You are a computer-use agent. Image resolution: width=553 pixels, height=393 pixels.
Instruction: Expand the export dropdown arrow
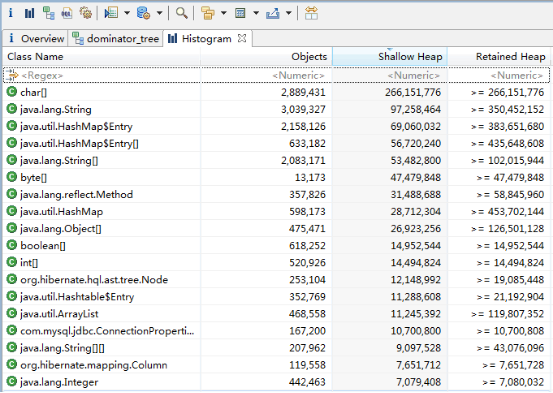pyautogui.click(x=288, y=13)
